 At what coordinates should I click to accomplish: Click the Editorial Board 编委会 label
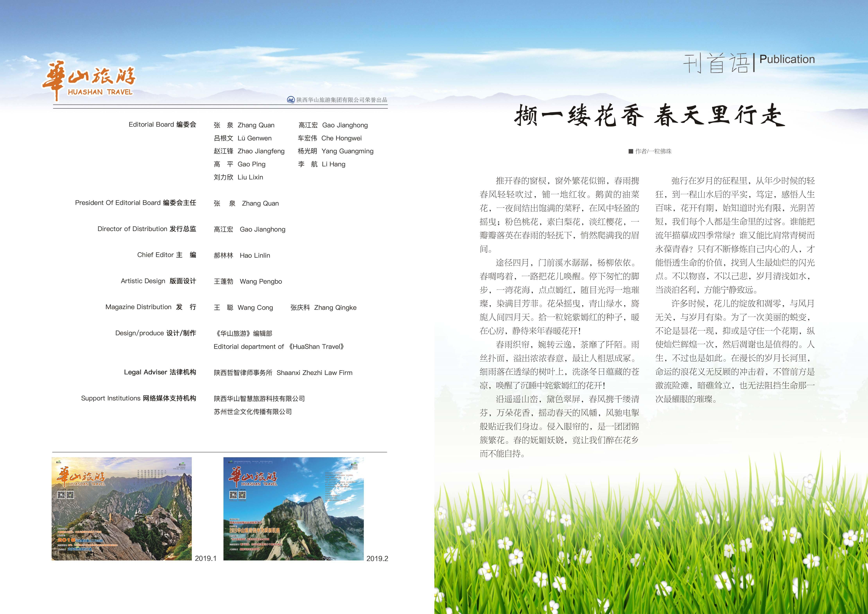click(162, 124)
